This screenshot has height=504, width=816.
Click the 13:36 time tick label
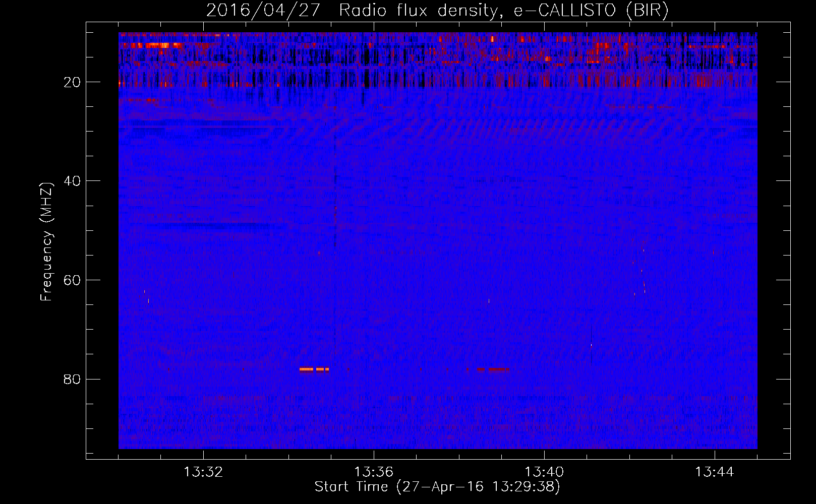374,472
